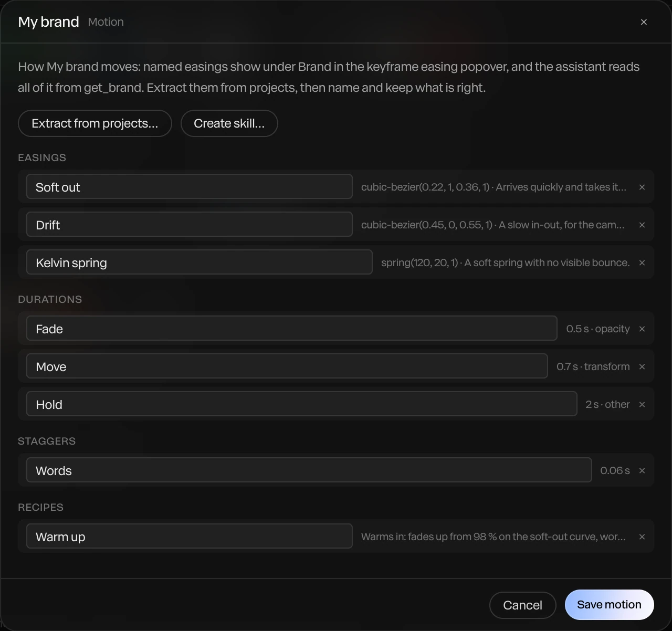Focus the Kelvin spring name field

pyautogui.click(x=199, y=262)
